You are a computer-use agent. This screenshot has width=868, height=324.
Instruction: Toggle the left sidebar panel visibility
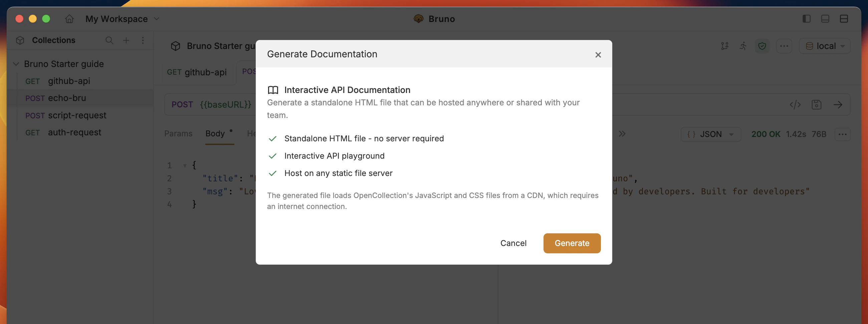click(x=806, y=19)
